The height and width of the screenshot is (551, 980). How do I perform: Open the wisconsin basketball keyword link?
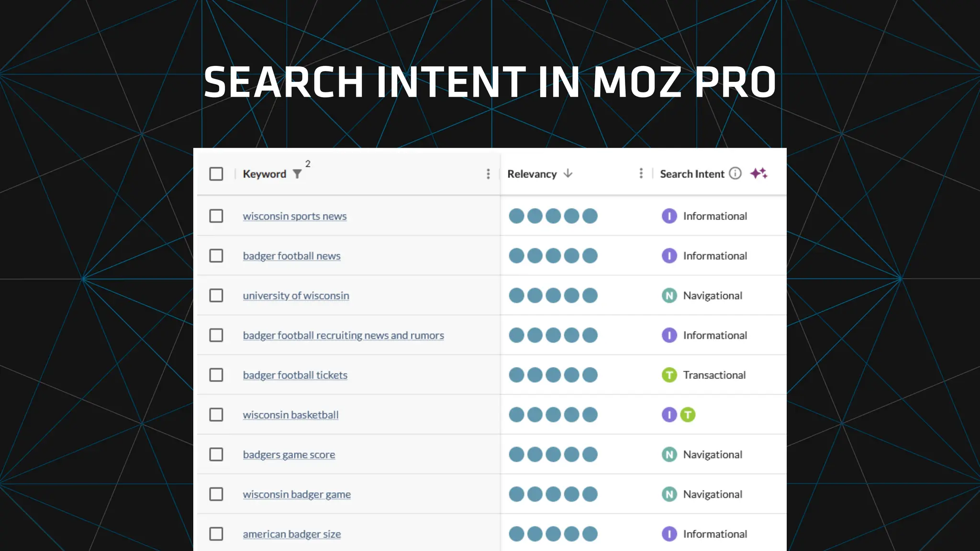pyautogui.click(x=291, y=415)
